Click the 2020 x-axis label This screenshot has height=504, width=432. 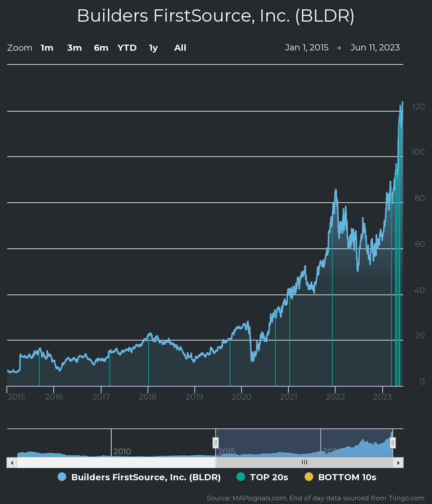(x=241, y=397)
